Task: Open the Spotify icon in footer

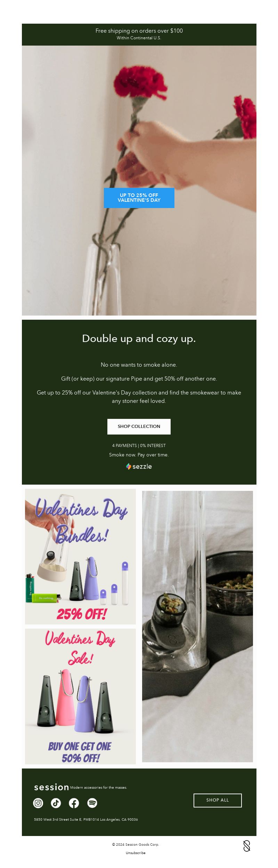Action: [92, 803]
